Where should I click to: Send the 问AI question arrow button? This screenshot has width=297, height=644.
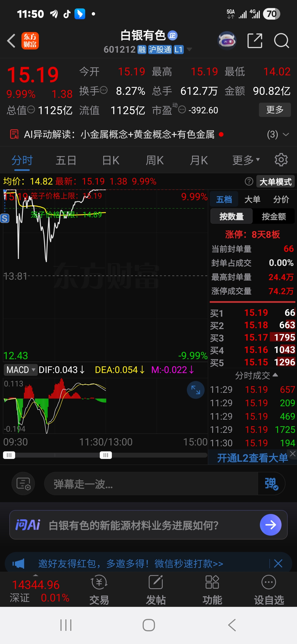tap(271, 524)
